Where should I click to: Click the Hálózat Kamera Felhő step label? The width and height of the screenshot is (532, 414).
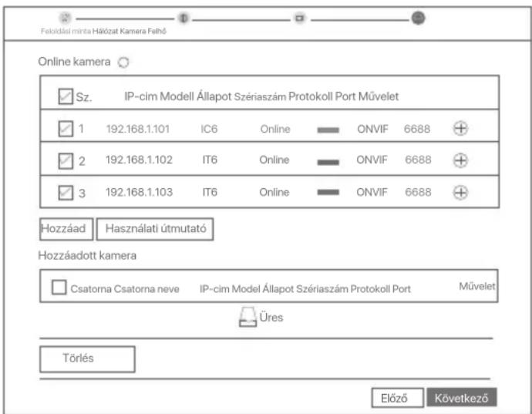(130, 31)
